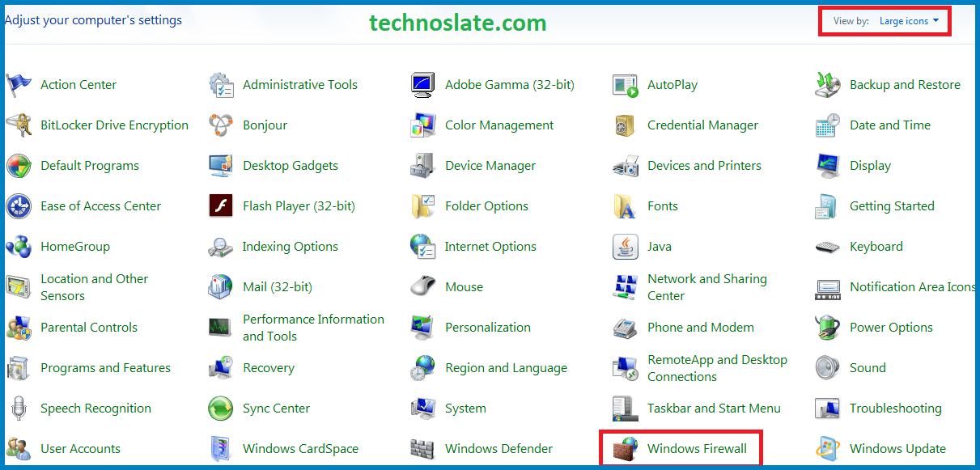The height and width of the screenshot is (470, 980).
Task: Click the Java coffee cup icon
Action: coord(626,247)
